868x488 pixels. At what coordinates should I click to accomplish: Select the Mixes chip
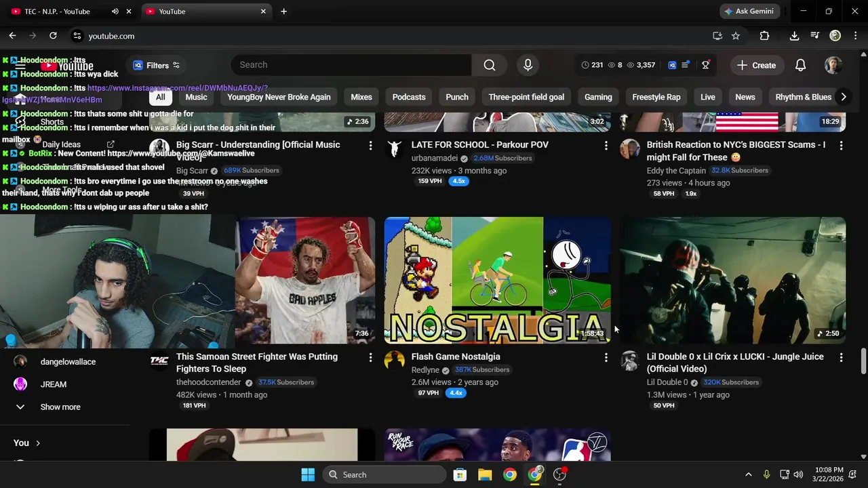[361, 97]
